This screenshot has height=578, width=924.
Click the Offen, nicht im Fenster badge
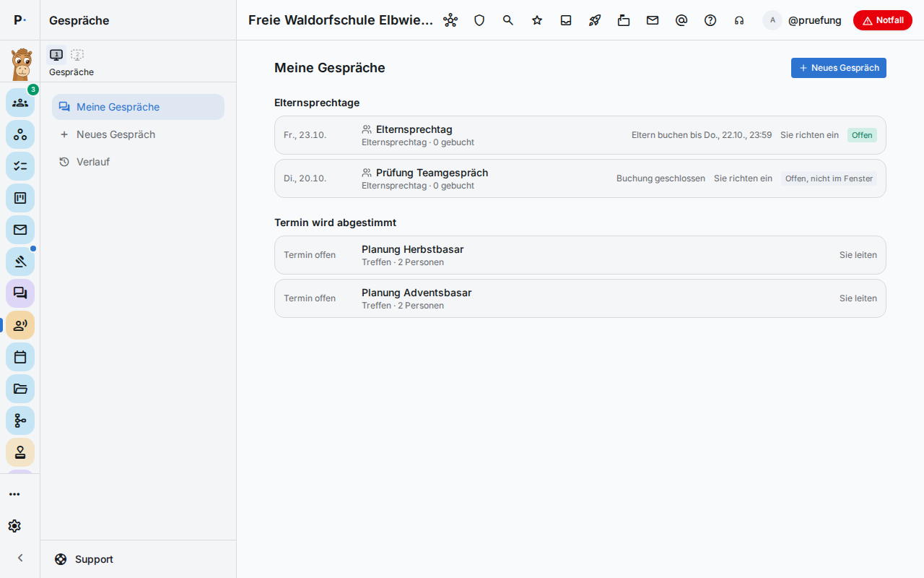829,178
